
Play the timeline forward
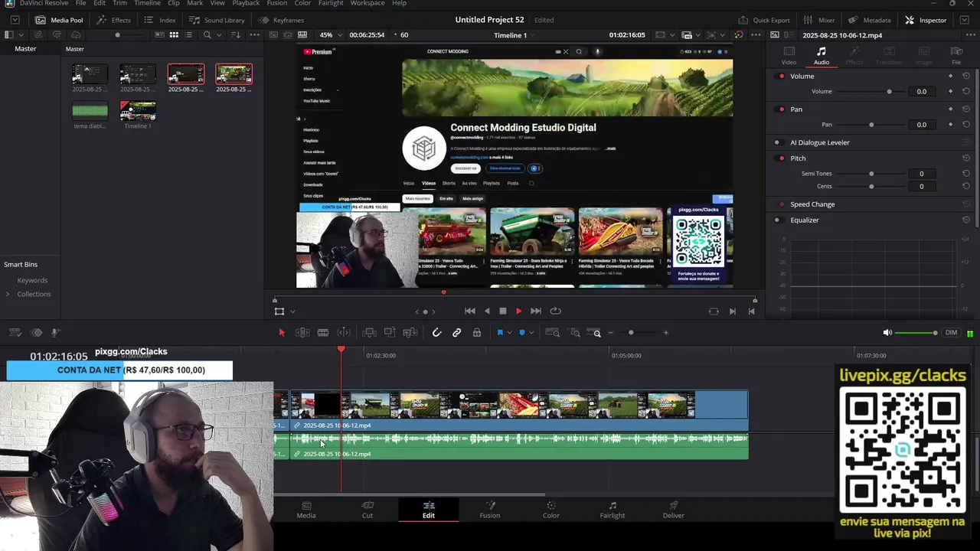click(518, 311)
